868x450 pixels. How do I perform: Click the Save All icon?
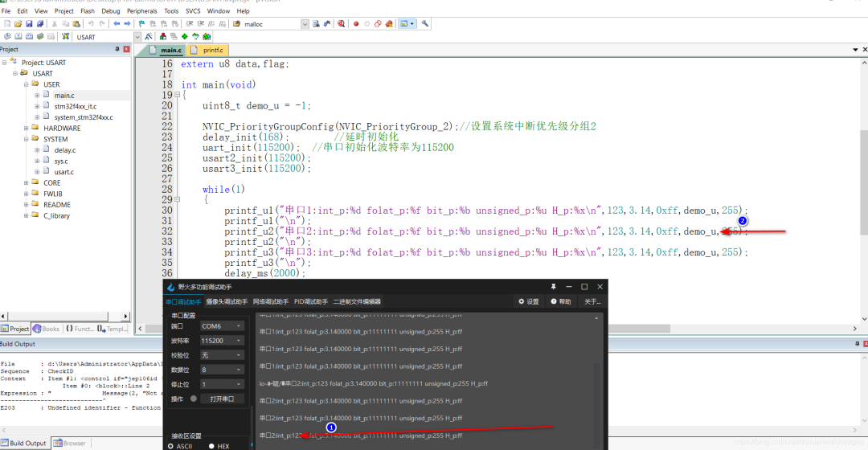click(40, 24)
